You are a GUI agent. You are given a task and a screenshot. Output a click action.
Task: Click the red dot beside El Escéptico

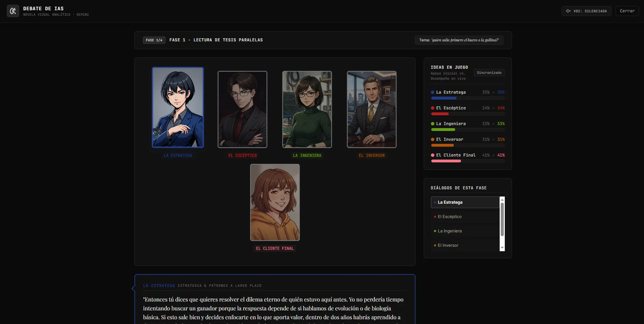click(433, 108)
